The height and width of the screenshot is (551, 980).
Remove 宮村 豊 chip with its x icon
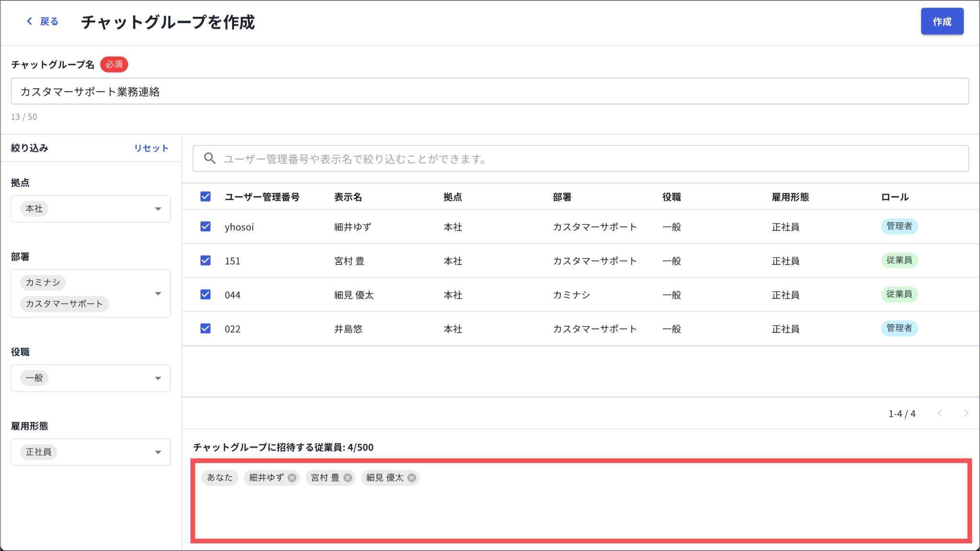point(348,478)
